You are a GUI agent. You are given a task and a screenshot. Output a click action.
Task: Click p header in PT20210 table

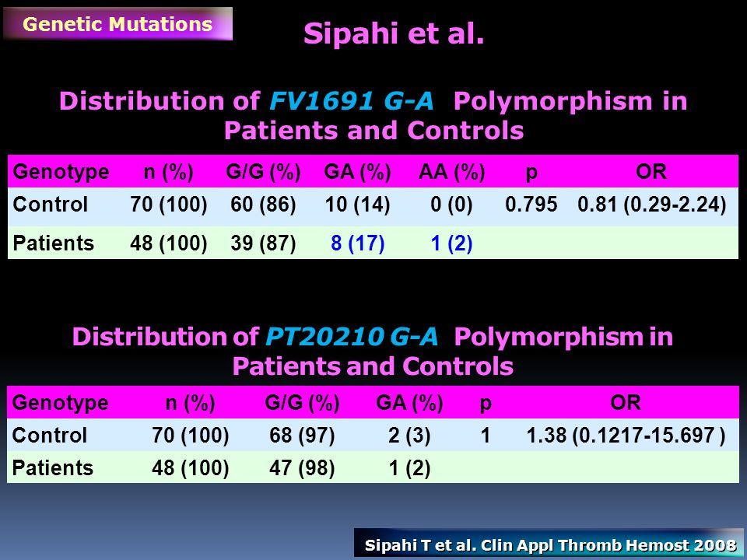pos(486,404)
